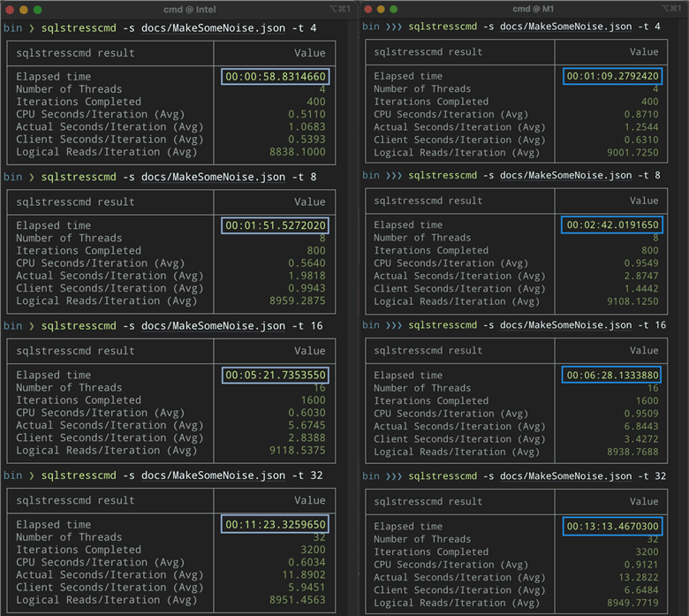This screenshot has height=616, width=689.
Task: Click the client seconds value 0.9943
Action: click(307, 288)
